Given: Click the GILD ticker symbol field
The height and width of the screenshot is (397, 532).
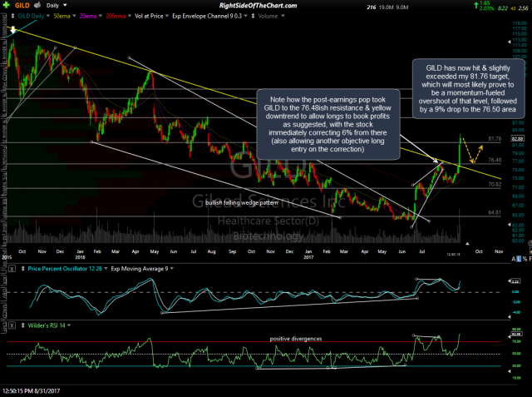Looking at the screenshot, I should point(22,6).
